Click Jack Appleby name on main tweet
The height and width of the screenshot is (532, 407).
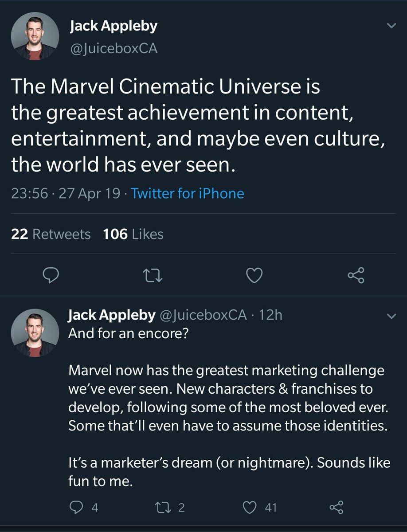tap(113, 26)
